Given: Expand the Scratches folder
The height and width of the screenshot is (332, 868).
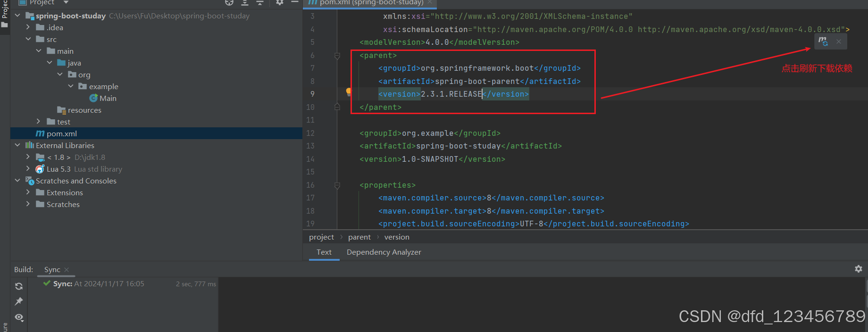Looking at the screenshot, I should click(x=28, y=204).
